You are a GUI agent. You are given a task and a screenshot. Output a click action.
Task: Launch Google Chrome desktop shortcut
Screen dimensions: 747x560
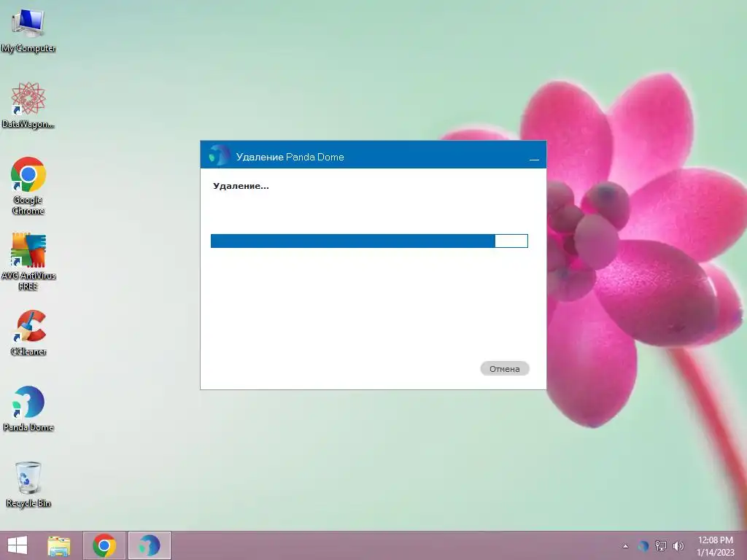[28, 186]
